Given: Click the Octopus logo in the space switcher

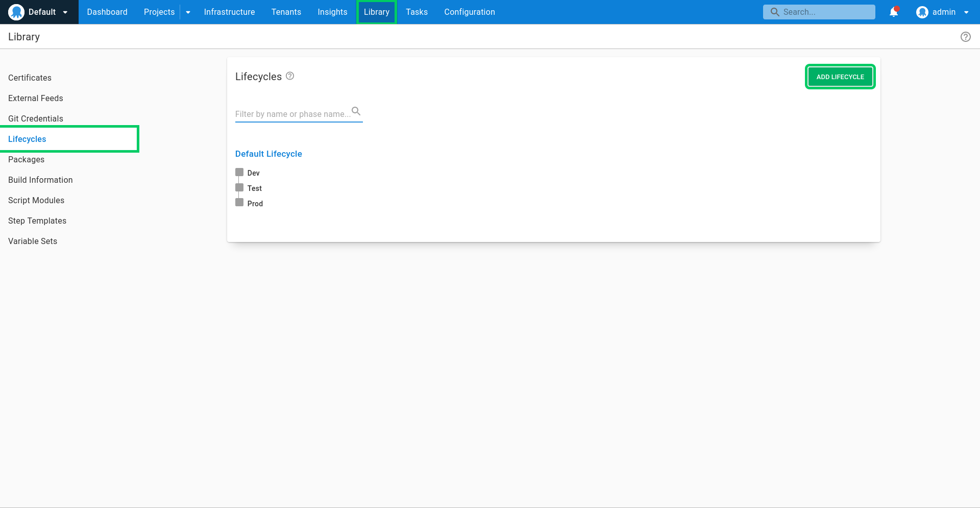Looking at the screenshot, I should (16, 12).
